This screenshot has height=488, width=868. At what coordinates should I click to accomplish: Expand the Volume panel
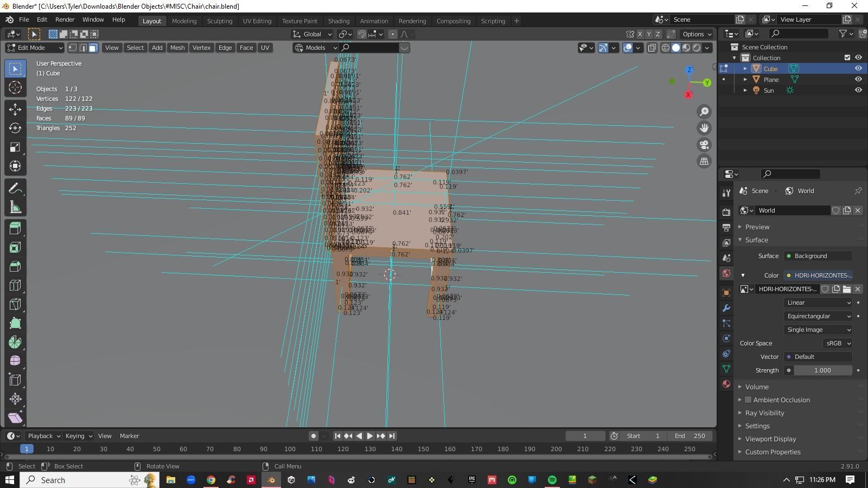click(756, 387)
